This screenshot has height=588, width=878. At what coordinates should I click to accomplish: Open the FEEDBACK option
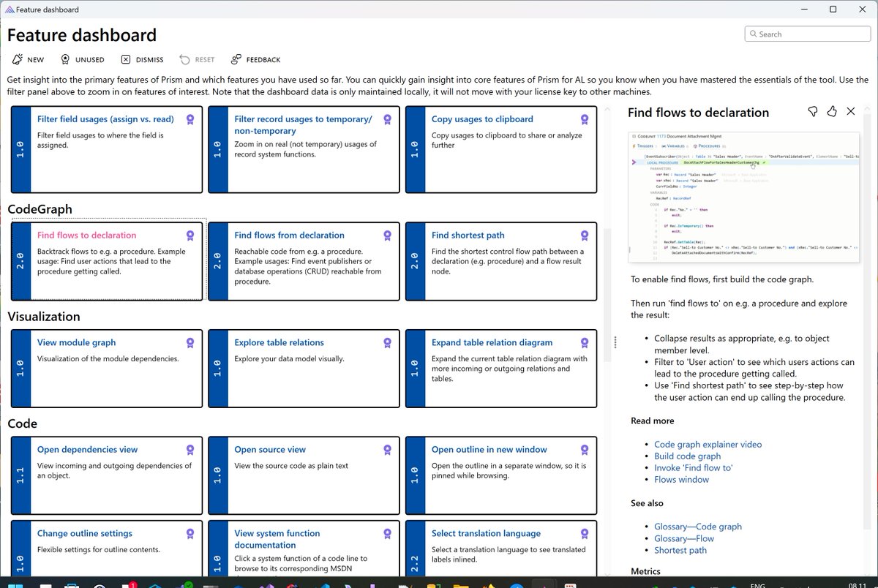tap(255, 59)
